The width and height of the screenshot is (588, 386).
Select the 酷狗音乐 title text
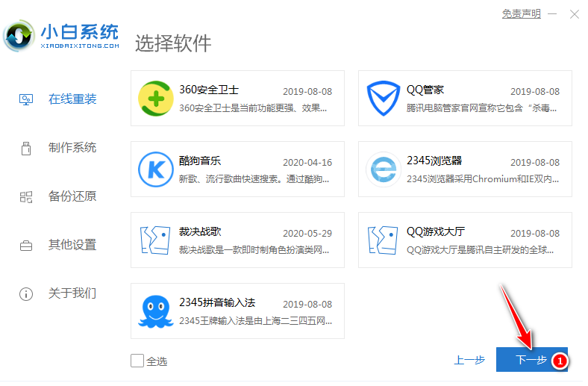(x=200, y=161)
